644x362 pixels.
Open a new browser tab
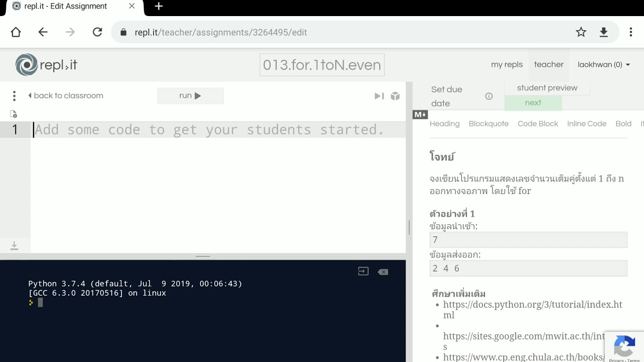point(159,6)
